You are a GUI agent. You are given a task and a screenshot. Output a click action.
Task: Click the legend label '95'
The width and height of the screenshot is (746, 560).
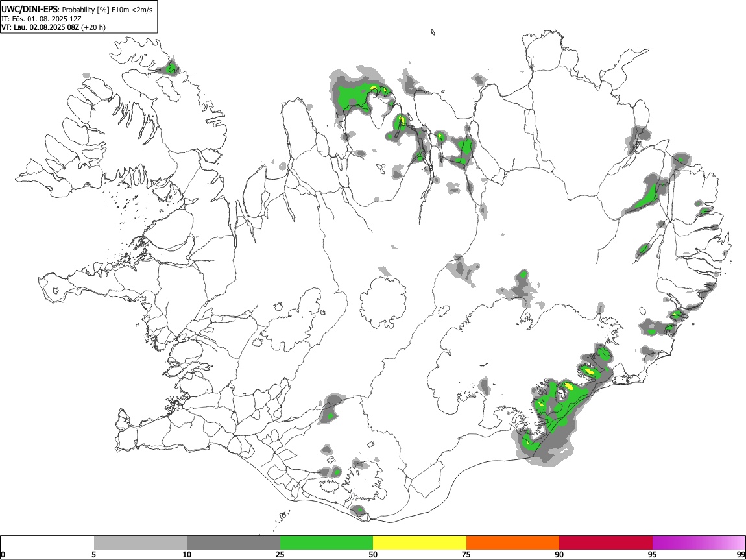coord(653,554)
